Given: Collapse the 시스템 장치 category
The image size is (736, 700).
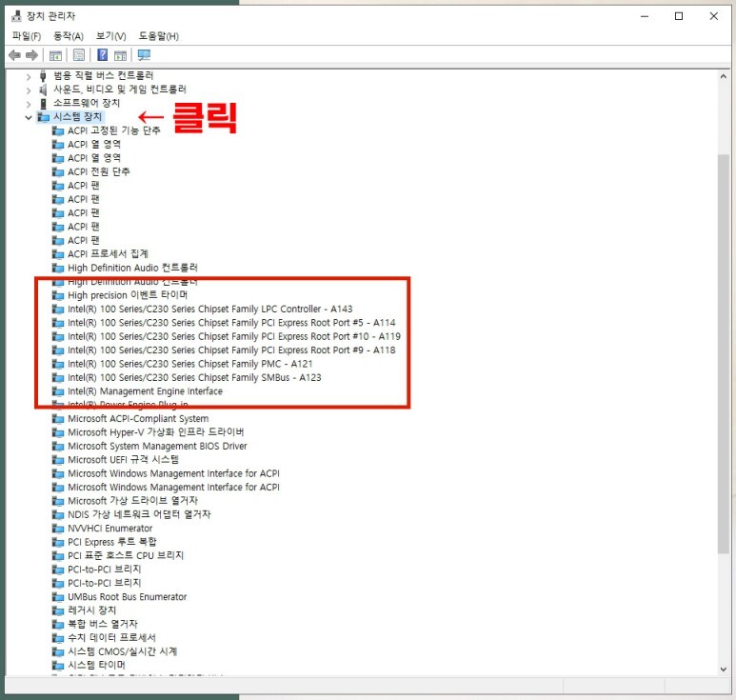Looking at the screenshot, I should 29,117.
